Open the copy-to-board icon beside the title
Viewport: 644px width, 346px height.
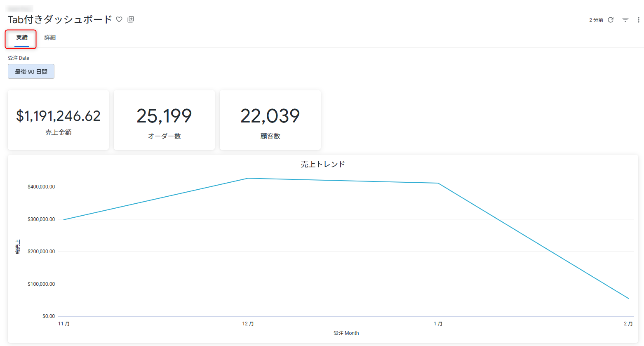131,19
